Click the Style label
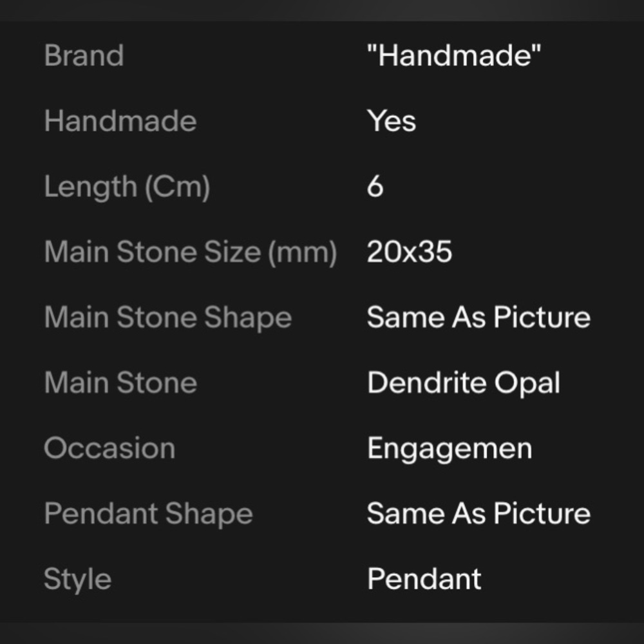The height and width of the screenshot is (644, 644). coord(78,580)
